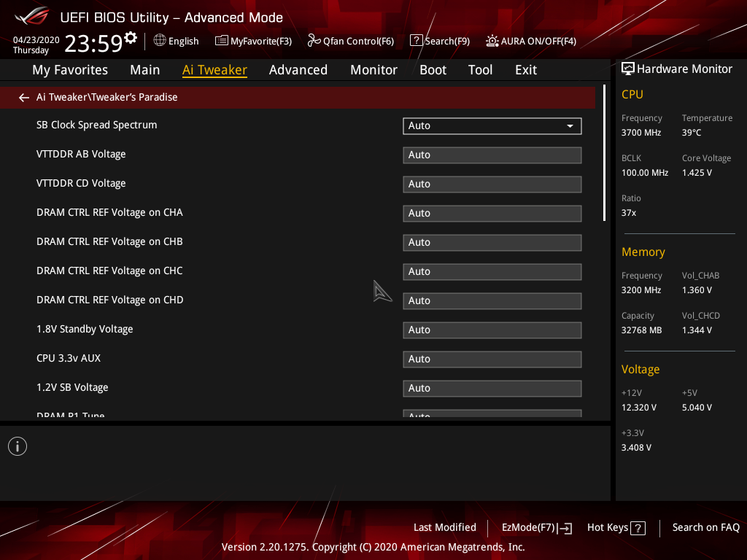The image size is (747, 560).
Task: Click the Search(F9) question mark icon
Action: coord(416,41)
